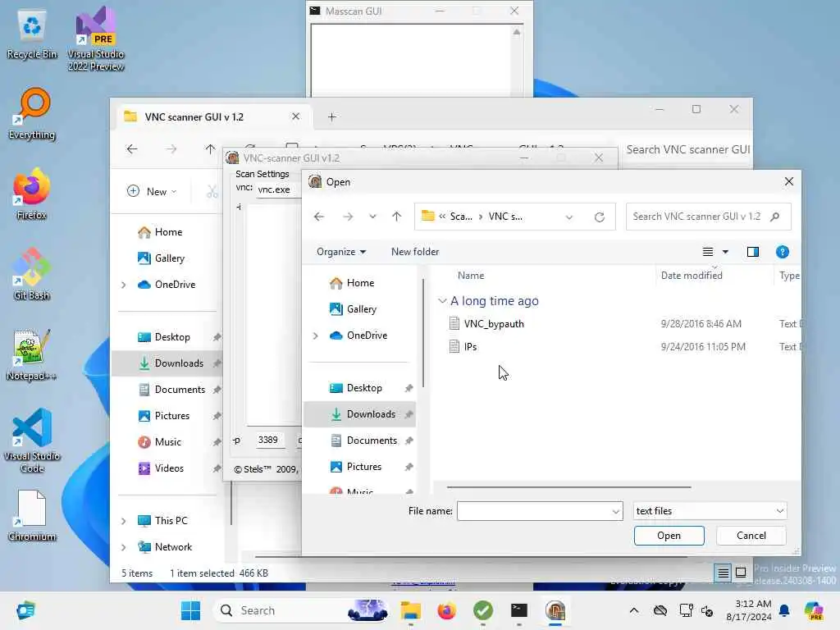Show the preview pane in Open dialog
The height and width of the screenshot is (630, 840).
753,252
